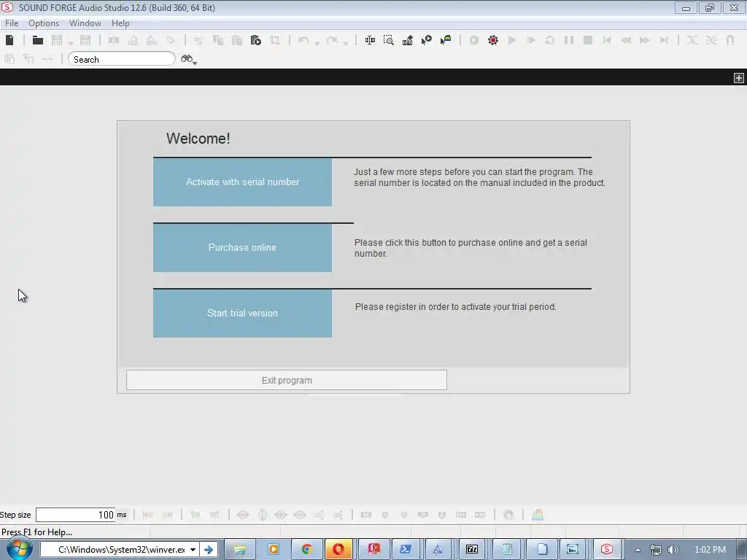Click the clipboard with play icon
747x560 pixels.
coord(256,40)
